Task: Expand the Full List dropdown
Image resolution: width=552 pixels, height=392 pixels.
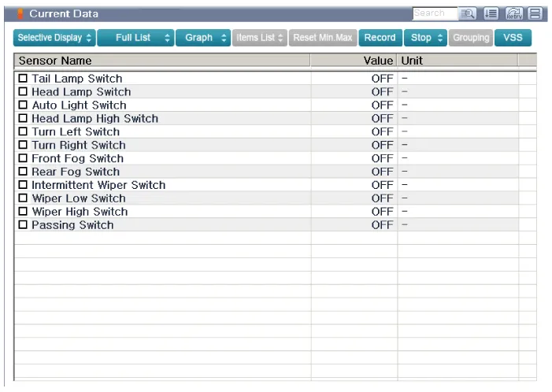Action: [135, 38]
